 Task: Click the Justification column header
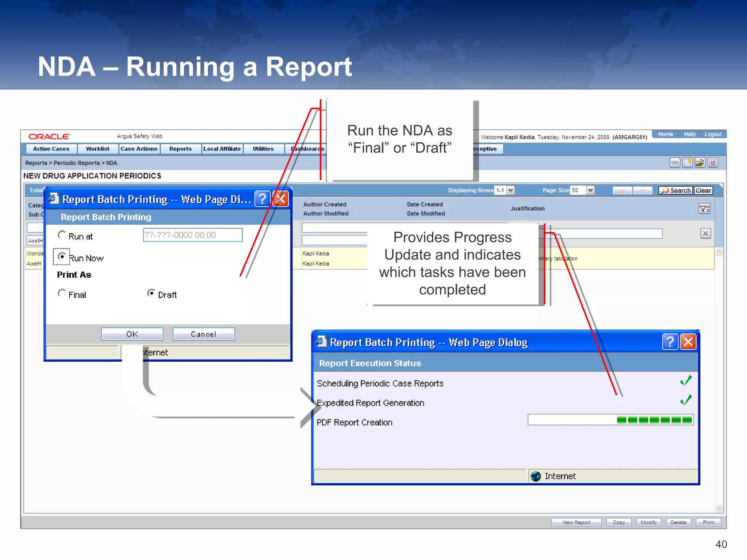(527, 209)
